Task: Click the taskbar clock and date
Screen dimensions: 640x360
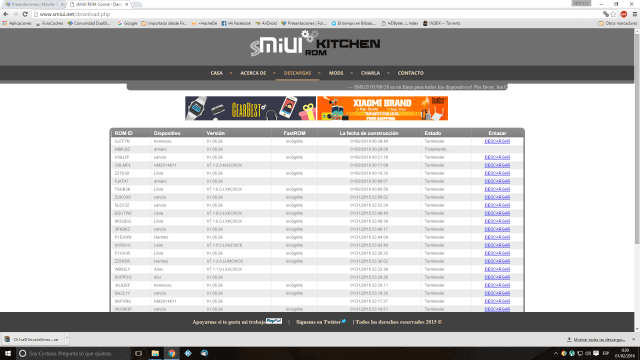Action: point(625,353)
